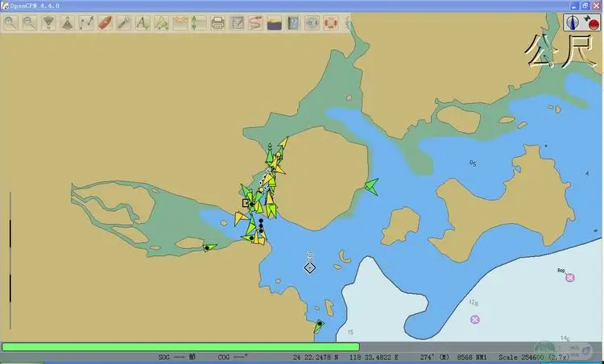Open Route and Mark Manager icon
The height and width of the screenshot is (364, 604).
pyautogui.click(x=237, y=23)
